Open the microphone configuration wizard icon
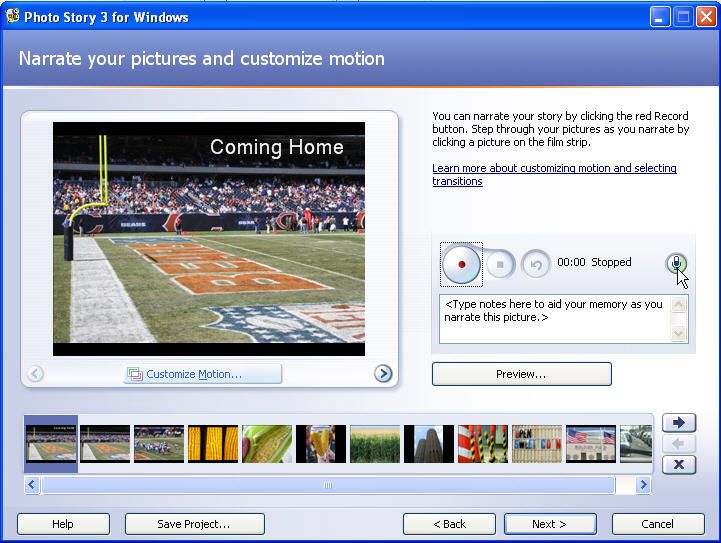Viewport: 721px width, 543px height. [676, 263]
